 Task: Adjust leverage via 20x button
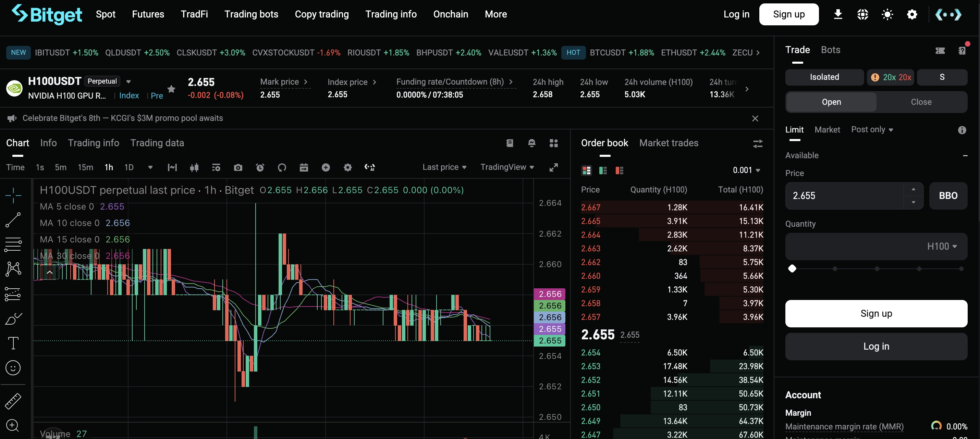pos(891,77)
